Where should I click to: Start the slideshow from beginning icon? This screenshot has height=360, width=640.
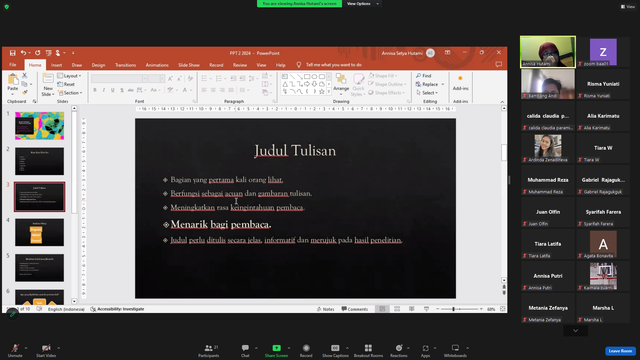point(49,53)
